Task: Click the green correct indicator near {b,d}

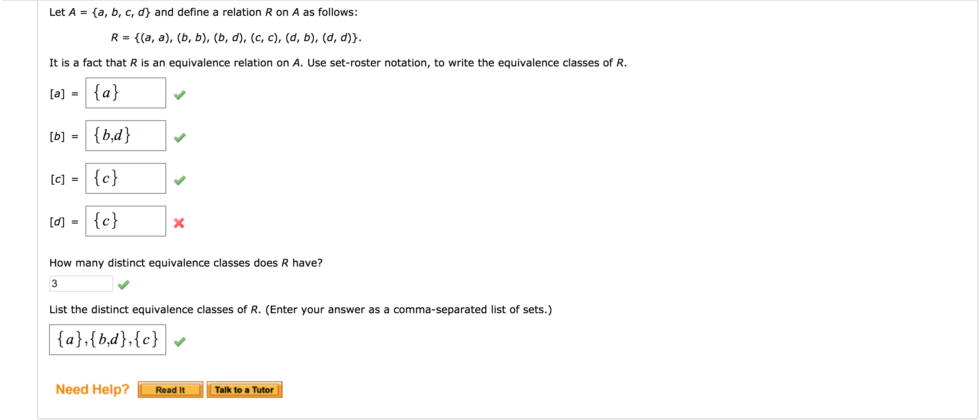Action: pos(180,137)
